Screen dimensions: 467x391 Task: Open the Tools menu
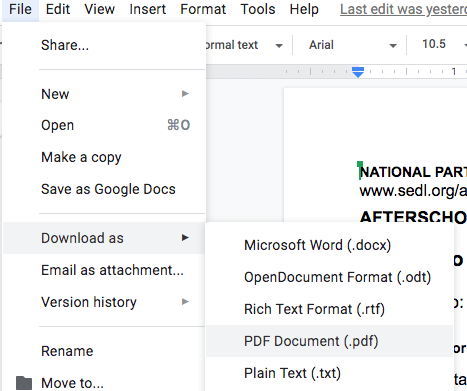[258, 9]
